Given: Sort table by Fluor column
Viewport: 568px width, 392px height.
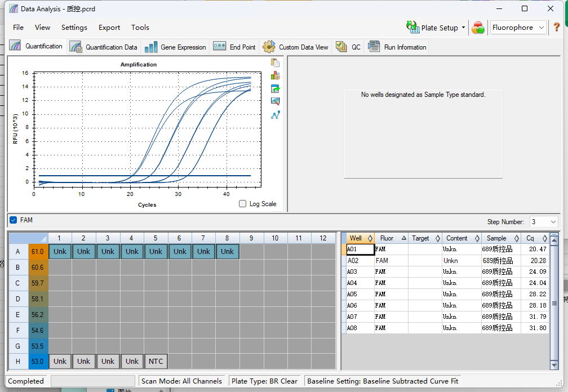Looking at the screenshot, I should pos(391,238).
